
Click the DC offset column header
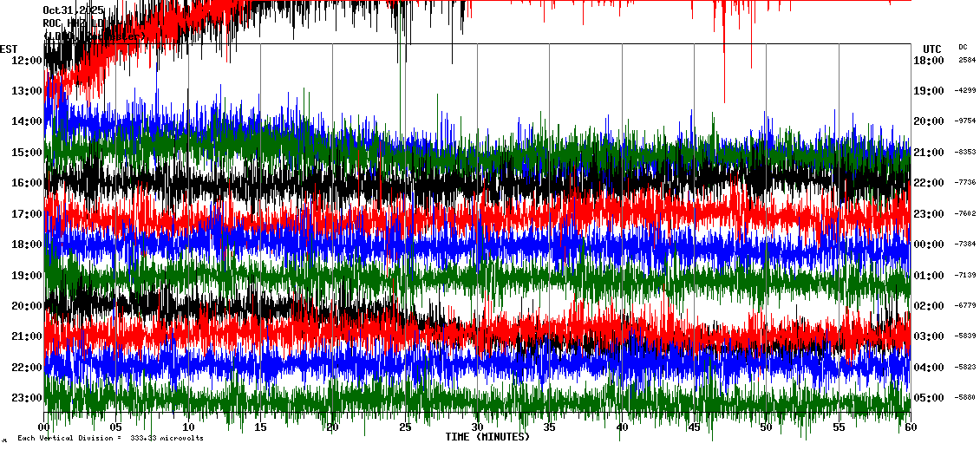[963, 47]
